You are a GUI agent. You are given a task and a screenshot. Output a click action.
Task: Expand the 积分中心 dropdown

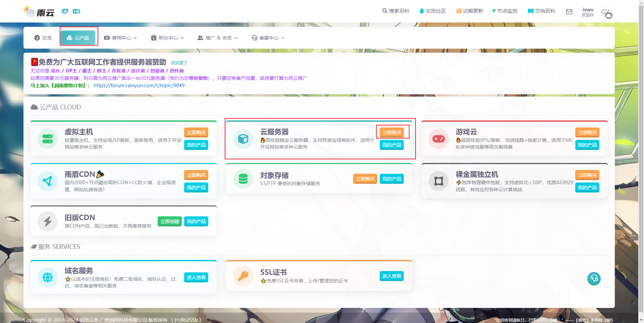167,38
